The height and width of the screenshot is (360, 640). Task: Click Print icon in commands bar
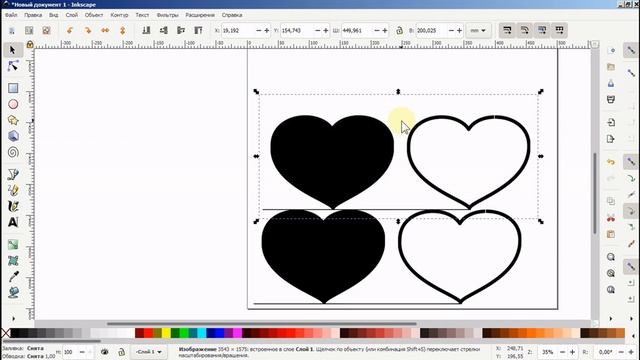611,100
